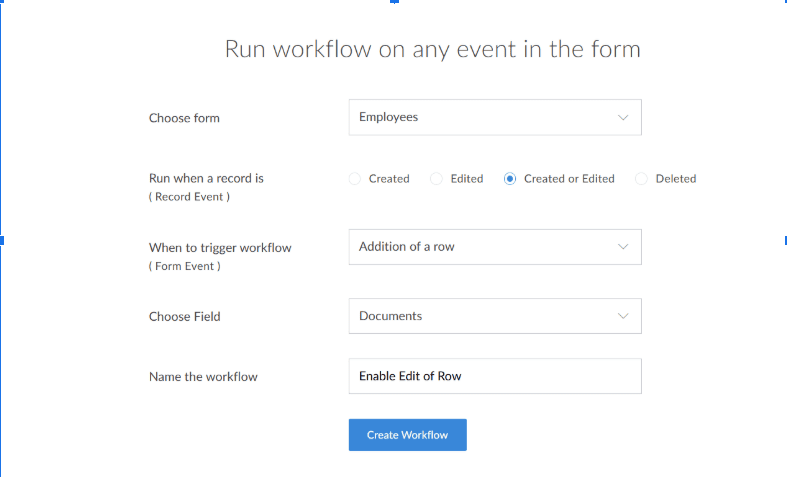This screenshot has height=477, width=787.
Task: Choose the Created or Edited radio option
Action: (x=510, y=179)
